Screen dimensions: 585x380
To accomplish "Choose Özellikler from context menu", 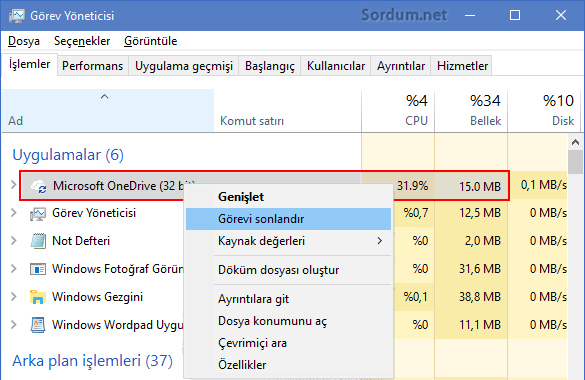I will coord(288,365).
